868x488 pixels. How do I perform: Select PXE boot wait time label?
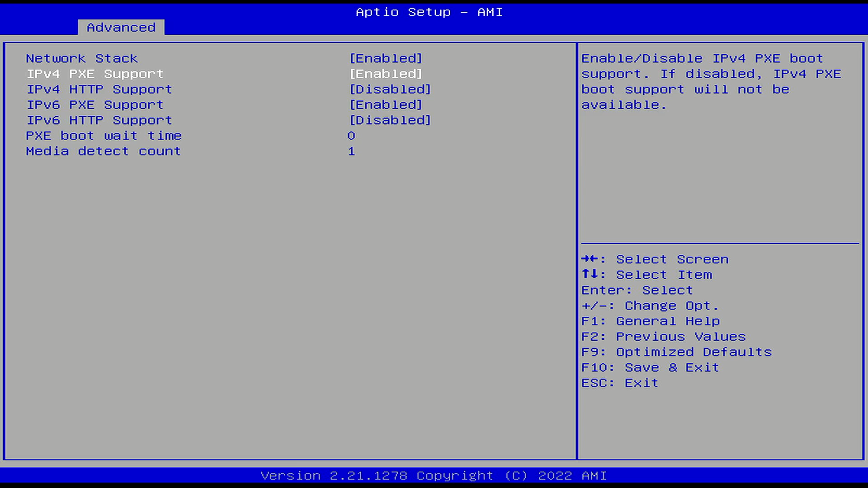point(104,136)
